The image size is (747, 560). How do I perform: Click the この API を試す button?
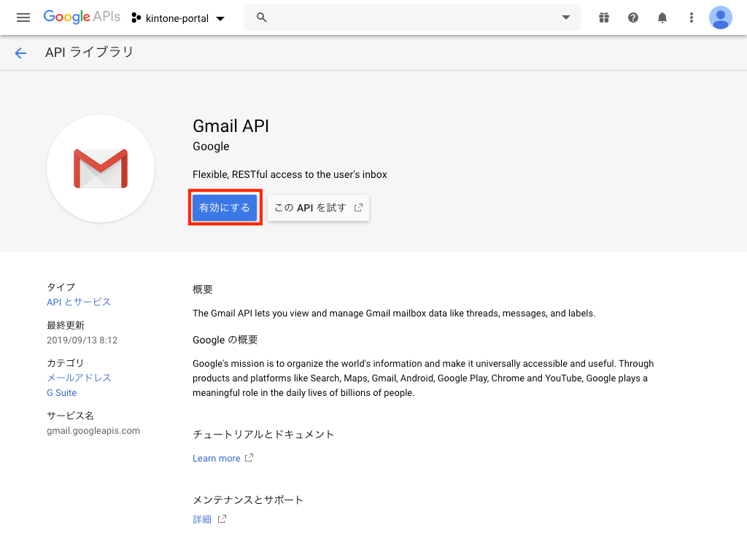(318, 208)
